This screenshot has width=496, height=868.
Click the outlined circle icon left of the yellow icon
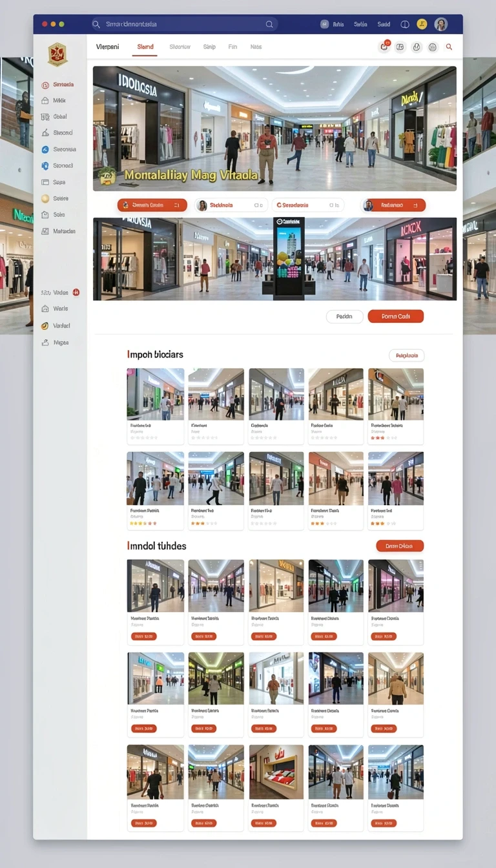click(405, 24)
